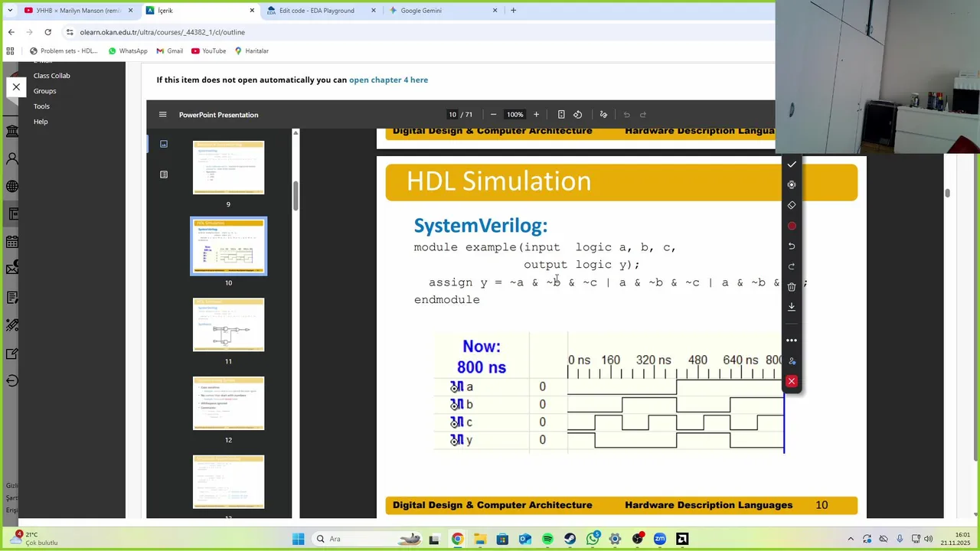This screenshot has height=551, width=980.
Task: Click the Groups menu link
Action: 44,91
